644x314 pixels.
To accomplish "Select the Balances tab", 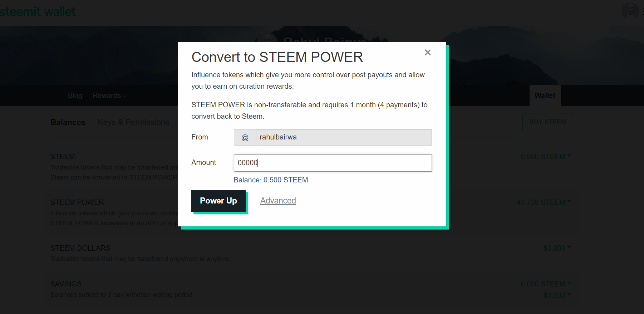I will tap(68, 122).
